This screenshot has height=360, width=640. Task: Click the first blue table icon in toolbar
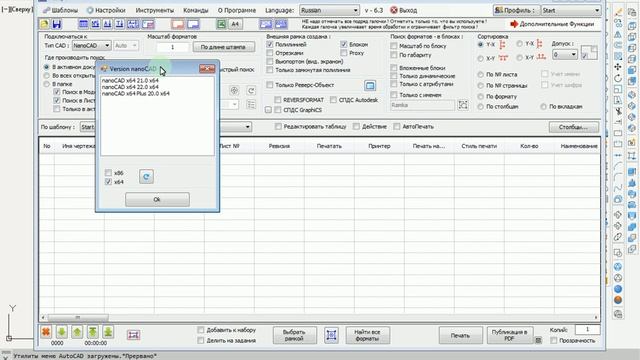tap(83, 24)
